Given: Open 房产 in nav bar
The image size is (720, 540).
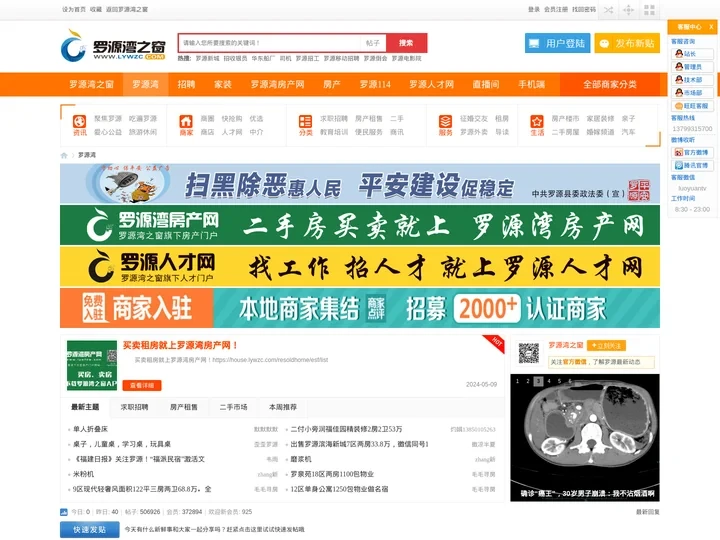Looking at the screenshot, I should 332,84.
